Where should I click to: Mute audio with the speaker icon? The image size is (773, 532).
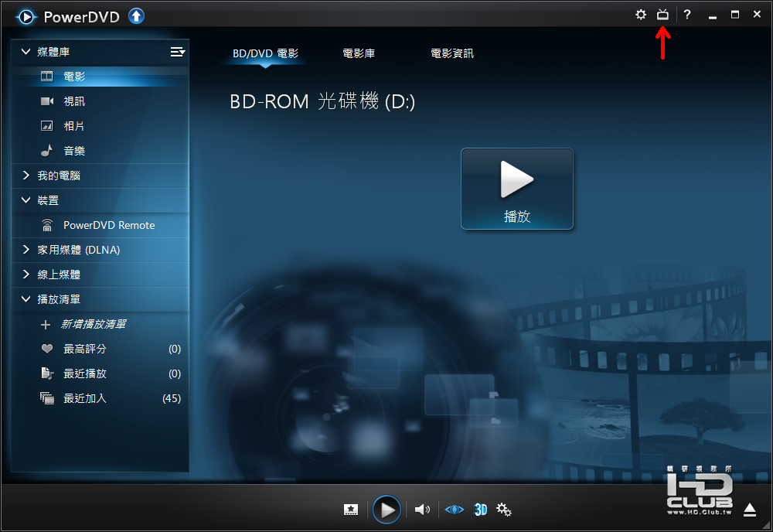422,510
